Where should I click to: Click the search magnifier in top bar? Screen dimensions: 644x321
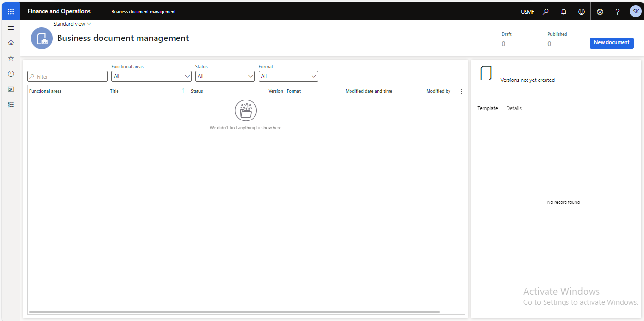click(x=546, y=12)
